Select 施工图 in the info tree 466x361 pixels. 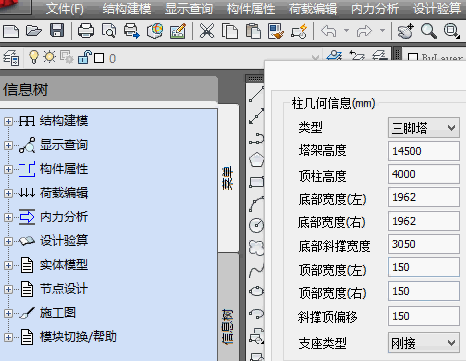click(x=58, y=313)
